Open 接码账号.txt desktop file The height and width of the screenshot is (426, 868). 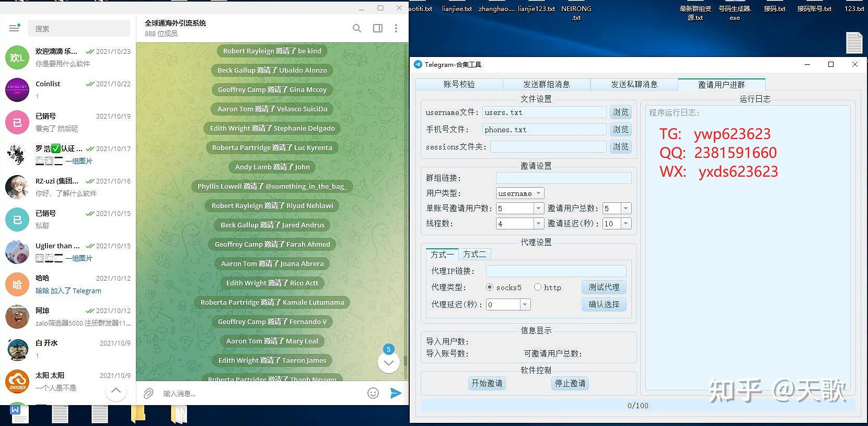814,8
